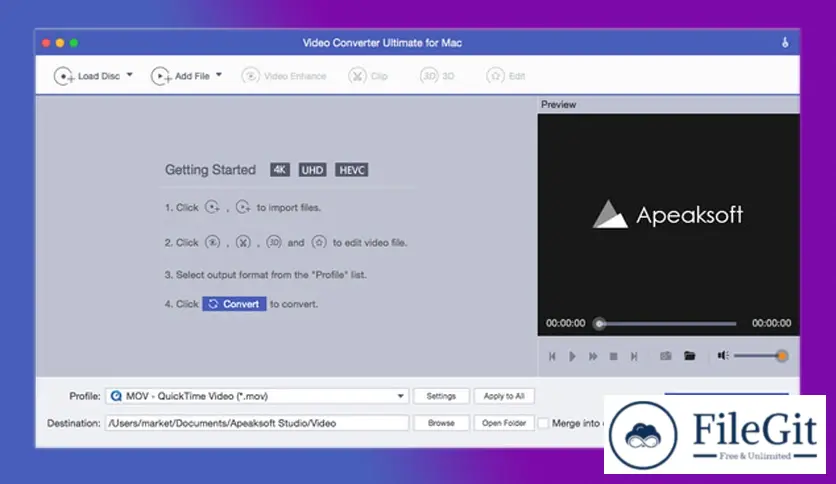836x484 pixels.
Task: Open the Video Enhance tool
Action: [284, 76]
